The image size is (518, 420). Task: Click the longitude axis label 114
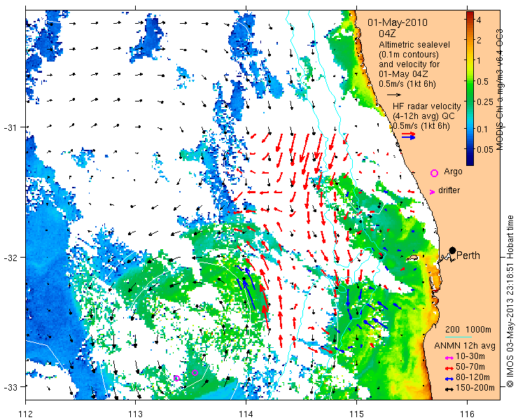click(x=246, y=413)
